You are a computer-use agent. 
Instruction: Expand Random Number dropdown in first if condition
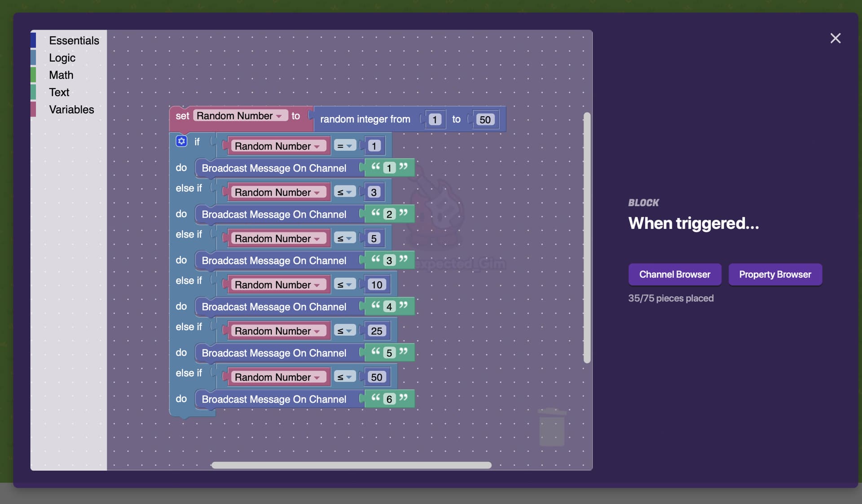(x=317, y=146)
